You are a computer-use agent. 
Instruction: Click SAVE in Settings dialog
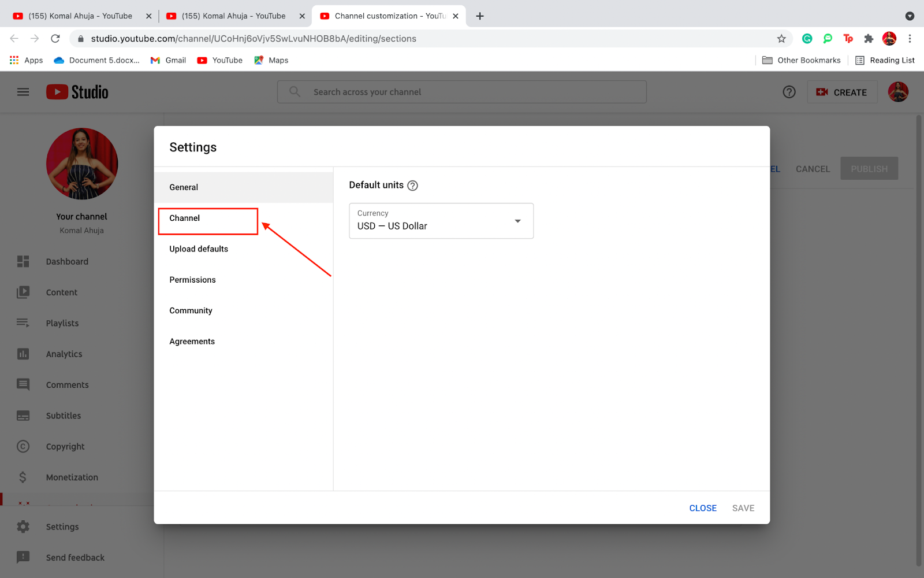coord(743,508)
